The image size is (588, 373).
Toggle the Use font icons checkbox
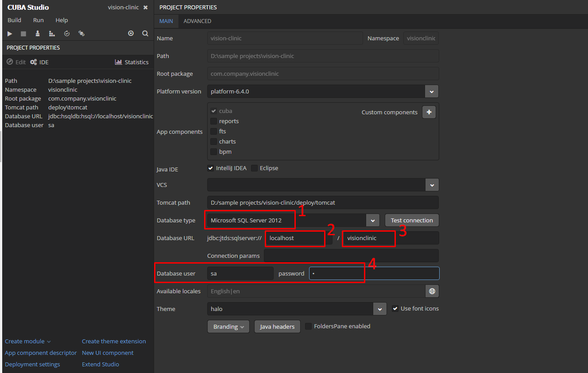coord(395,308)
